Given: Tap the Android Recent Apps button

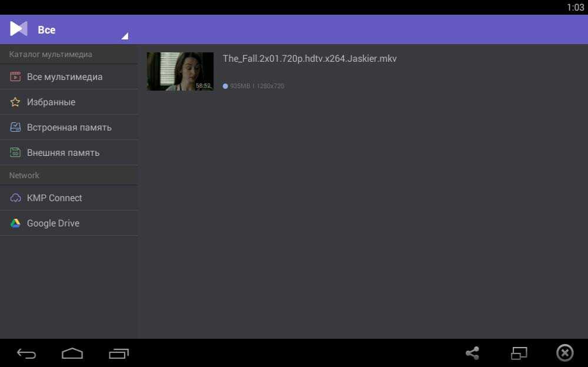Looking at the screenshot, I should 119,353.
